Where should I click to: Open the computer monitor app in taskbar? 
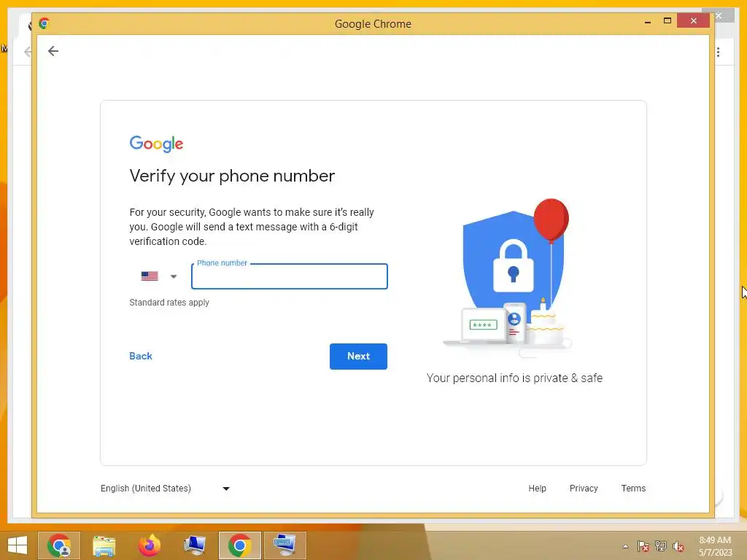(194, 545)
